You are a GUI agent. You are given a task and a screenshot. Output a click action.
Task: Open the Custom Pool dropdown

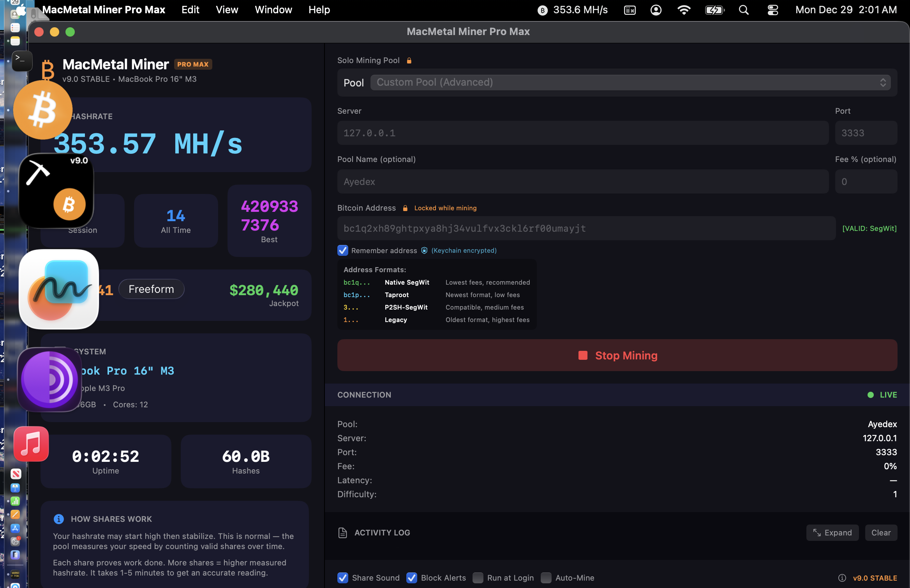click(x=630, y=83)
